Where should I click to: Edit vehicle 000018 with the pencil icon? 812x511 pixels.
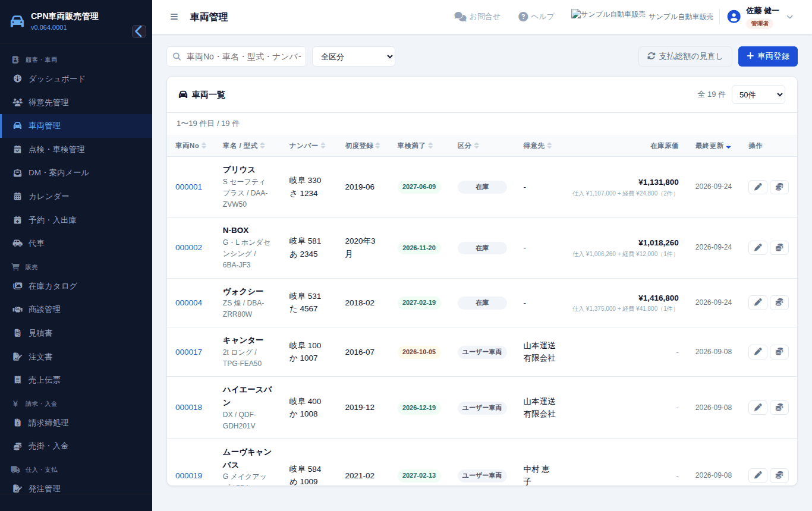pyautogui.click(x=757, y=408)
